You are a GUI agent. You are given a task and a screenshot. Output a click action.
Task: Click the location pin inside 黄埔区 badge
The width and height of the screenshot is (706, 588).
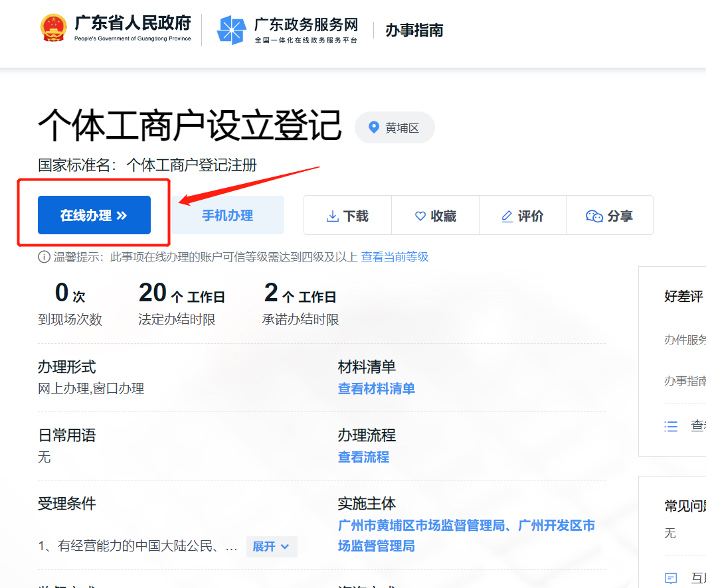(373, 127)
